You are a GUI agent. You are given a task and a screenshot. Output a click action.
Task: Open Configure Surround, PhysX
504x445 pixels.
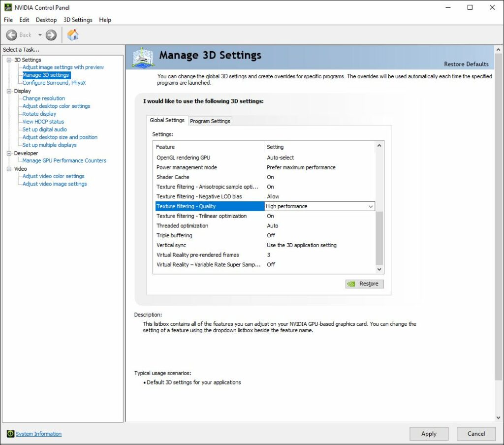[54, 83]
